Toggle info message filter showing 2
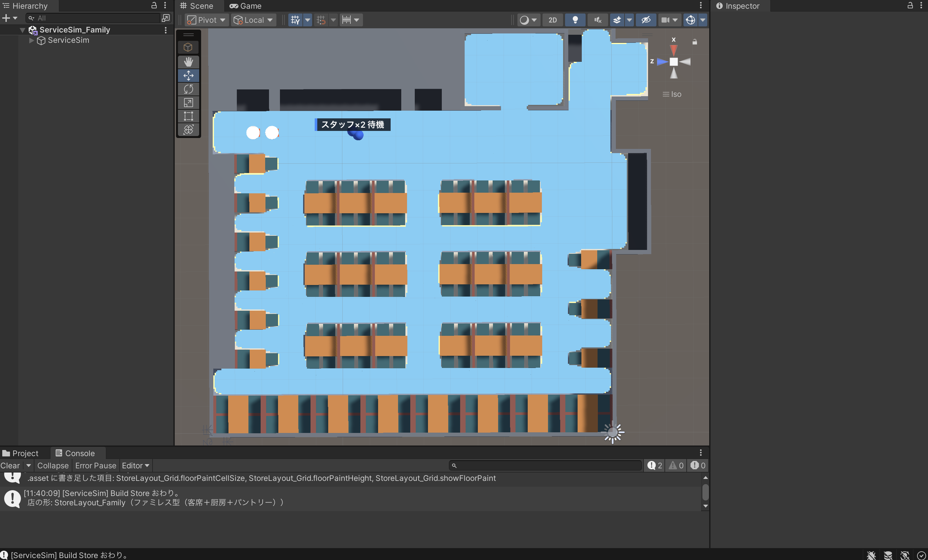928x560 pixels. coord(655,465)
